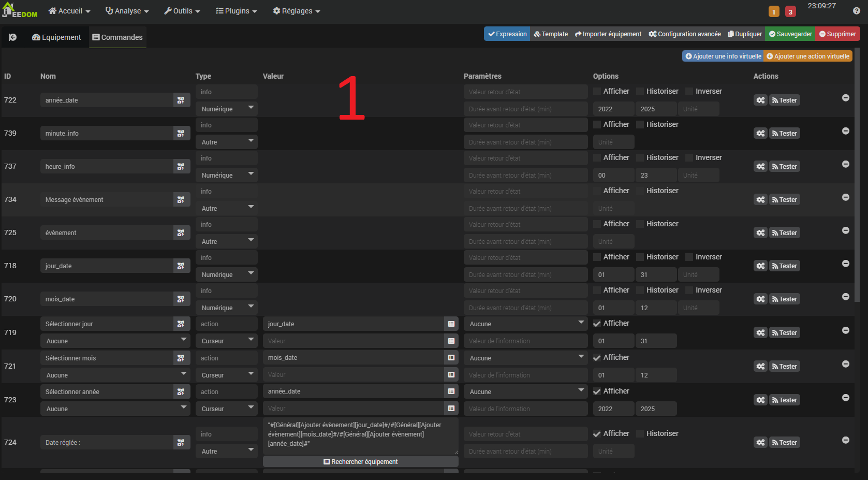Viewport: 868px width, 480px height.
Task: Enable Historiser checkbox for année_date
Action: point(640,92)
